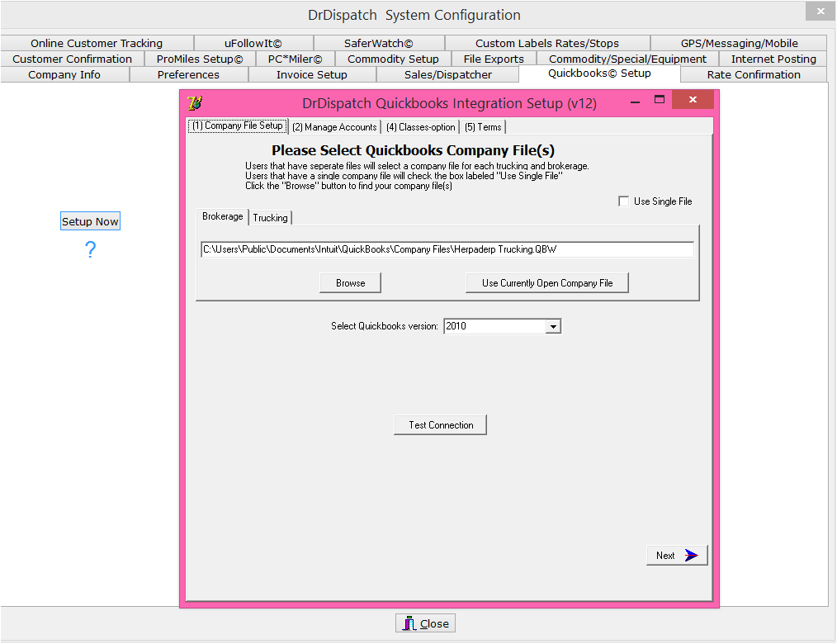The image size is (837, 644).
Task: Open the ProMiles Setup tab
Action: coord(200,59)
